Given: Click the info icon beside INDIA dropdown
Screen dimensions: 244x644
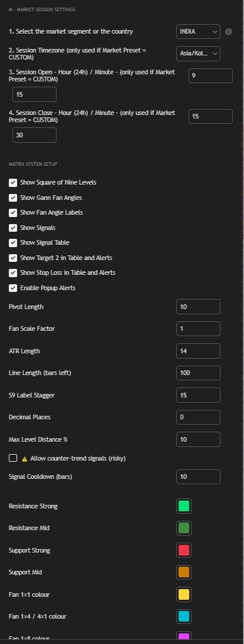Looking at the screenshot, I should pyautogui.click(x=229, y=32).
